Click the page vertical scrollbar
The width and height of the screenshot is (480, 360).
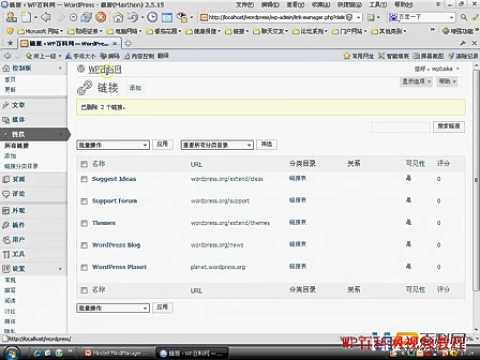(x=476, y=180)
